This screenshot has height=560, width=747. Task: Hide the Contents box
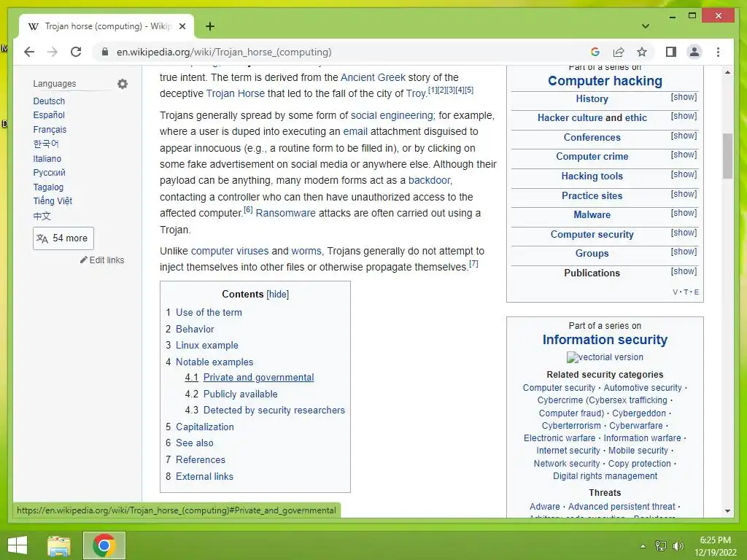point(278,295)
